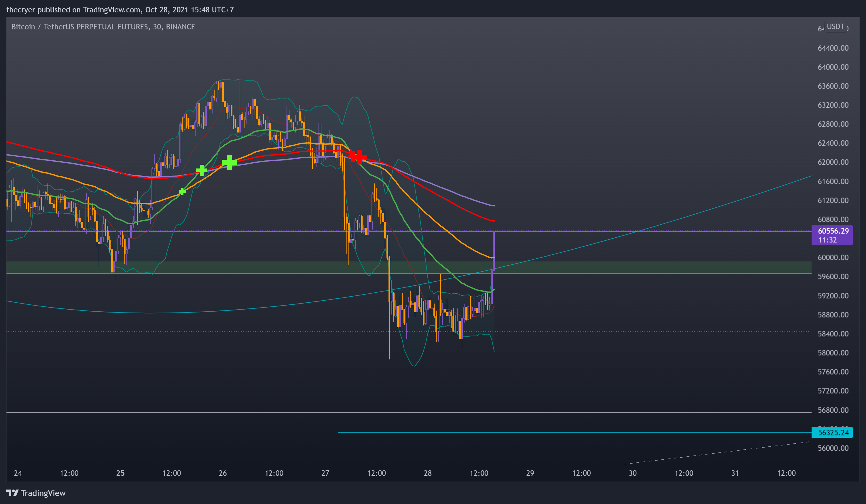Click the TradingView logo at bottom left
This screenshot has height=504, width=866.
[36, 493]
